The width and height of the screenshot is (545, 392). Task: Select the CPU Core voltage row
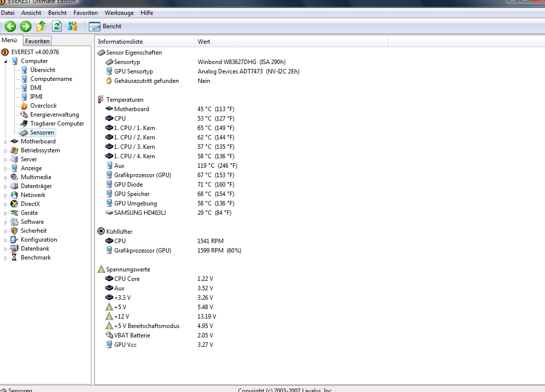pos(160,279)
